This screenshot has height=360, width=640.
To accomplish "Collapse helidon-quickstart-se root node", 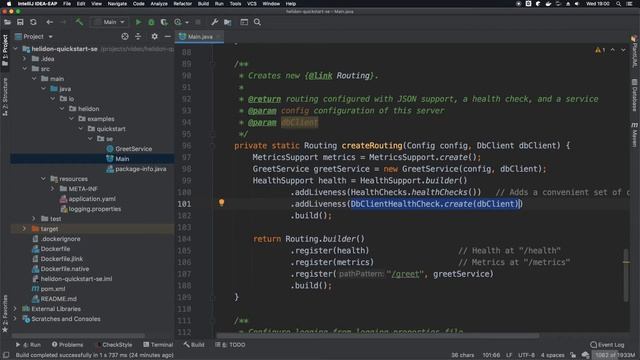I will point(16,49).
